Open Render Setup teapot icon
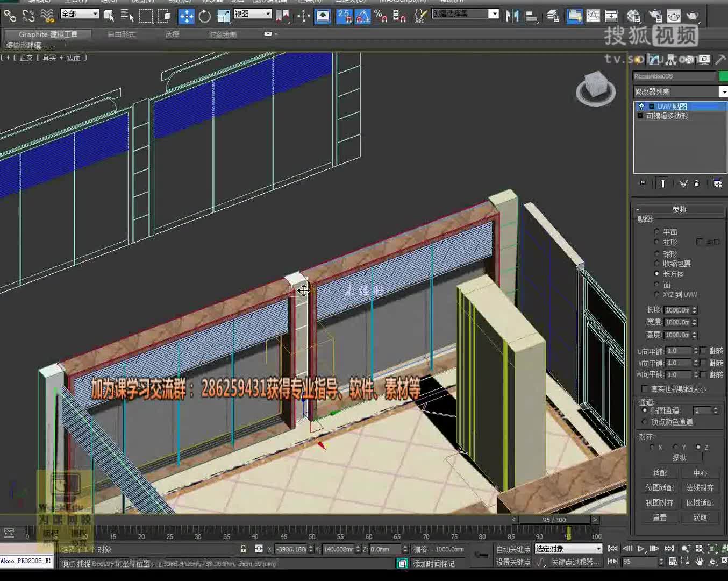This screenshot has width=728, height=581. click(x=655, y=16)
